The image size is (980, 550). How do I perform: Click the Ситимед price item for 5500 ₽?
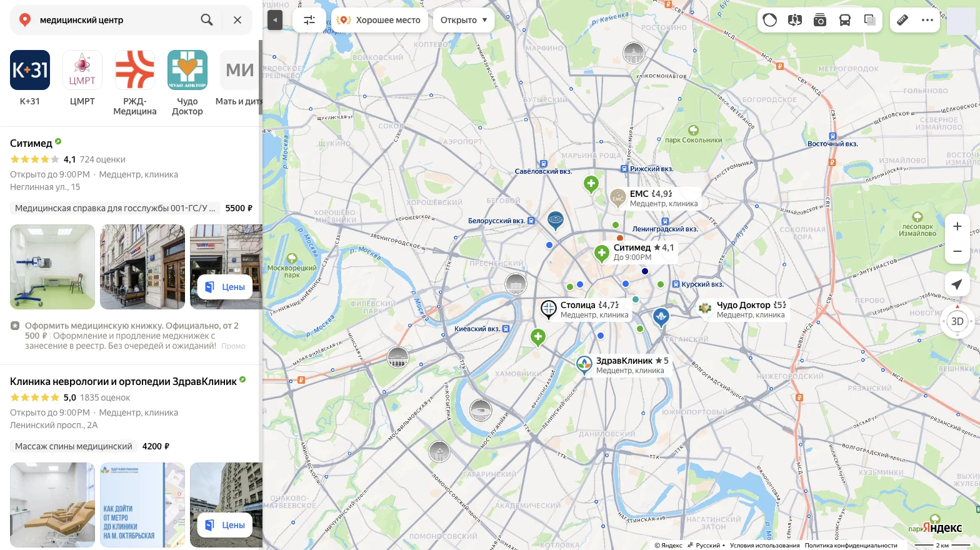[x=131, y=208]
